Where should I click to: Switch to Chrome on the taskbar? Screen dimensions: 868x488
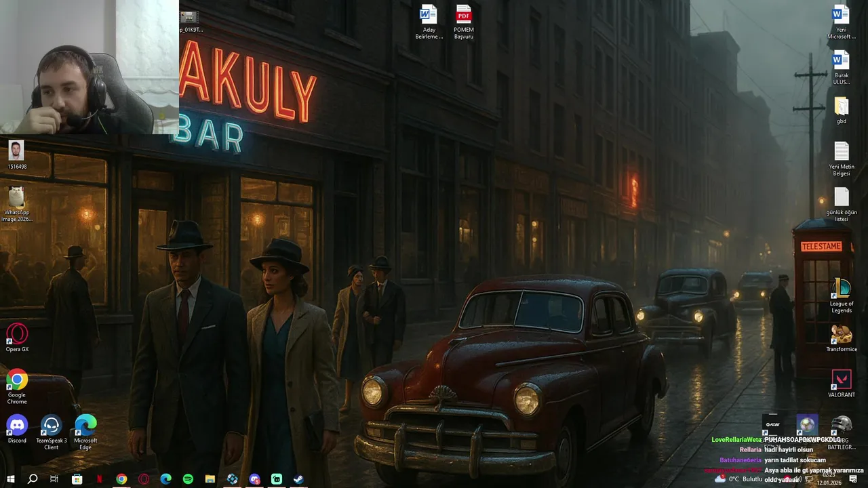point(121,479)
